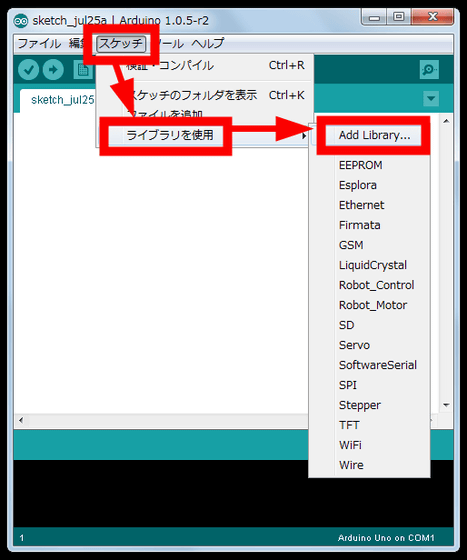Click the editor scroll-up arrow
Image resolution: width=467 pixels, height=560 pixels.
tap(446, 121)
